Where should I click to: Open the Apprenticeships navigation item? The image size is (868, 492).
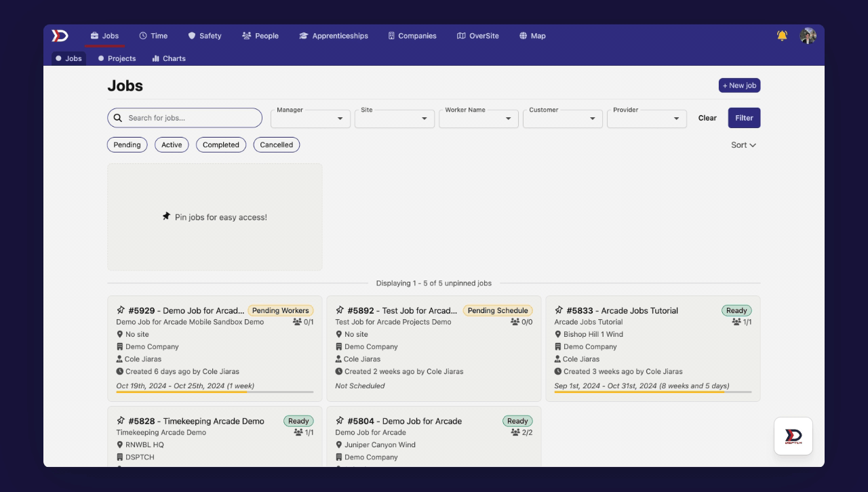point(334,36)
